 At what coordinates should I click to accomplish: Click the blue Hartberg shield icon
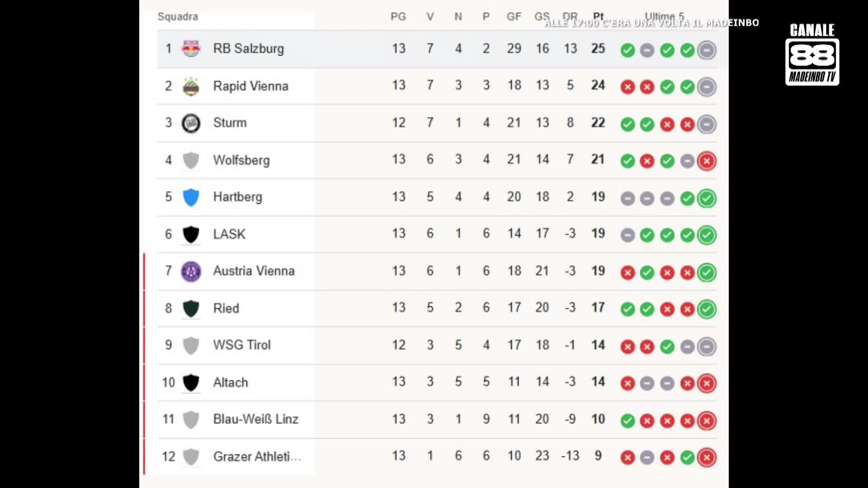[x=191, y=197]
